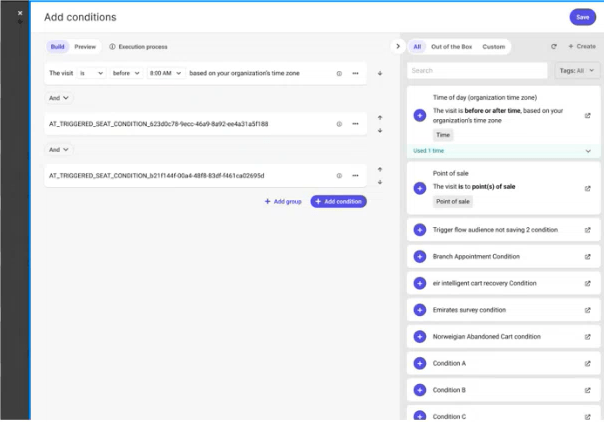The width and height of the screenshot is (604, 422).
Task: Open more options for the visit time condition
Action: click(355, 73)
